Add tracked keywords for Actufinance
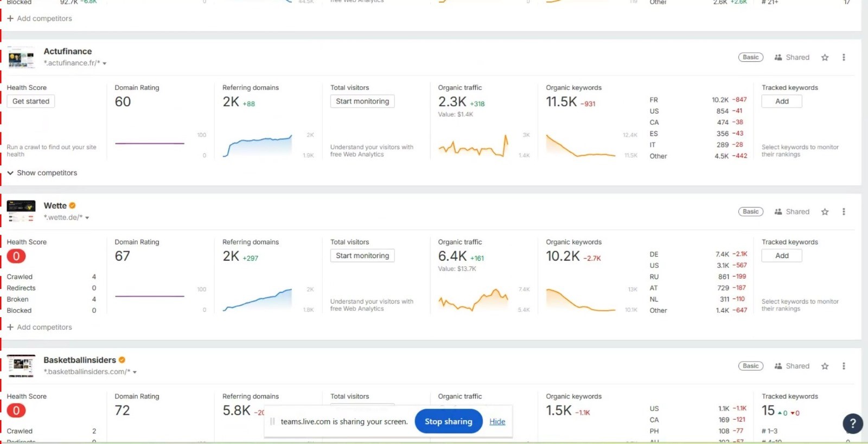This screenshot has height=444, width=868. (782, 101)
